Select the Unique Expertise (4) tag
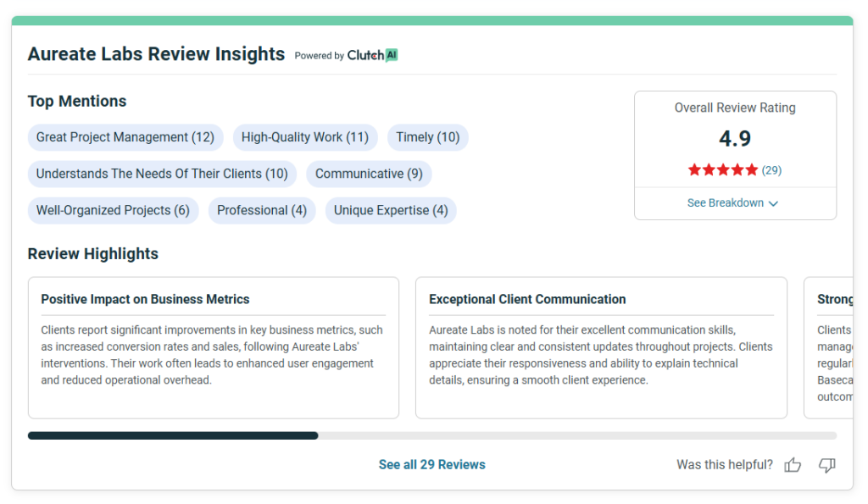 point(391,210)
